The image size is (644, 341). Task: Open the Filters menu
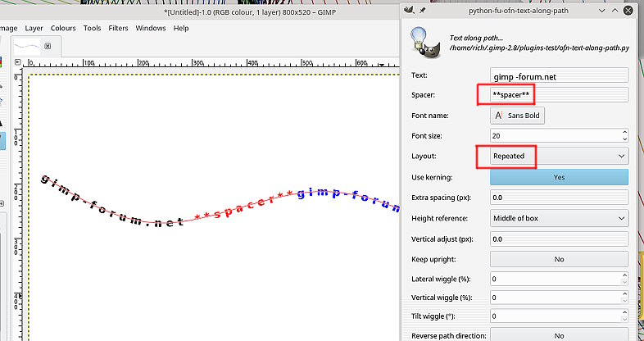118,28
